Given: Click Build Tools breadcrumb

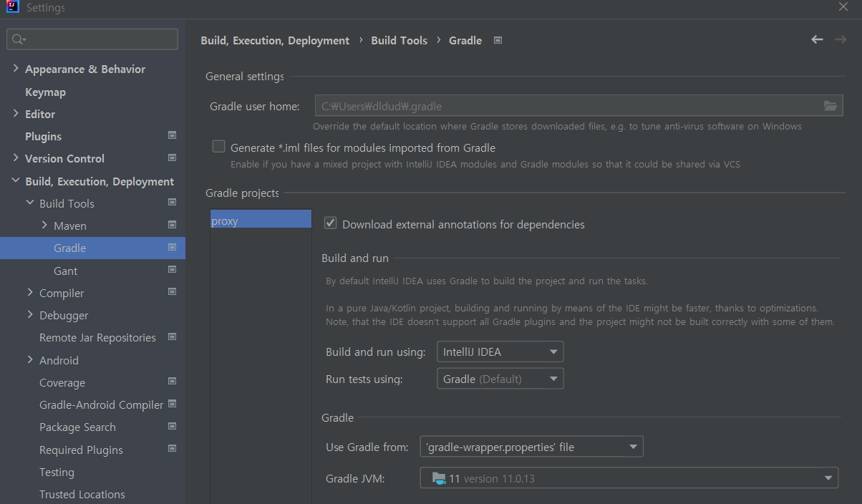Looking at the screenshot, I should (399, 41).
